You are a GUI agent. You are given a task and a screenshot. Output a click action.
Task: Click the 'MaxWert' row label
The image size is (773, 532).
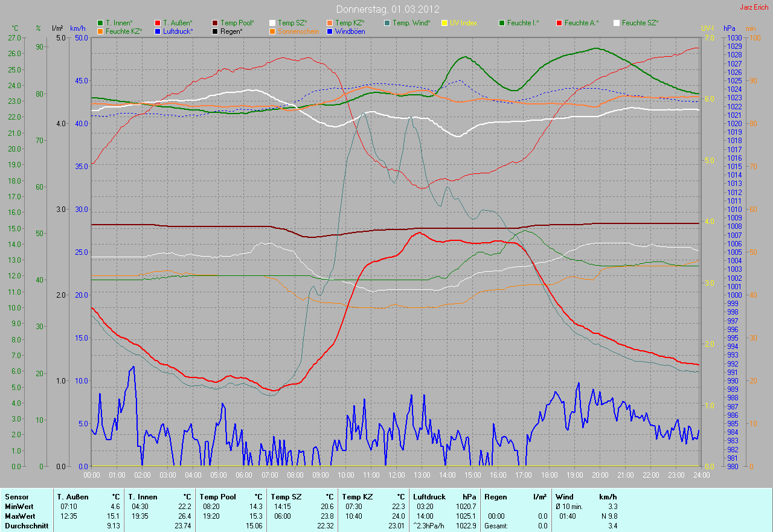19,516
